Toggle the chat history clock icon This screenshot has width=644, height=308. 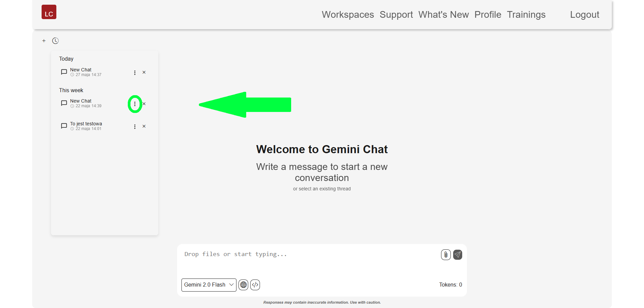55,41
